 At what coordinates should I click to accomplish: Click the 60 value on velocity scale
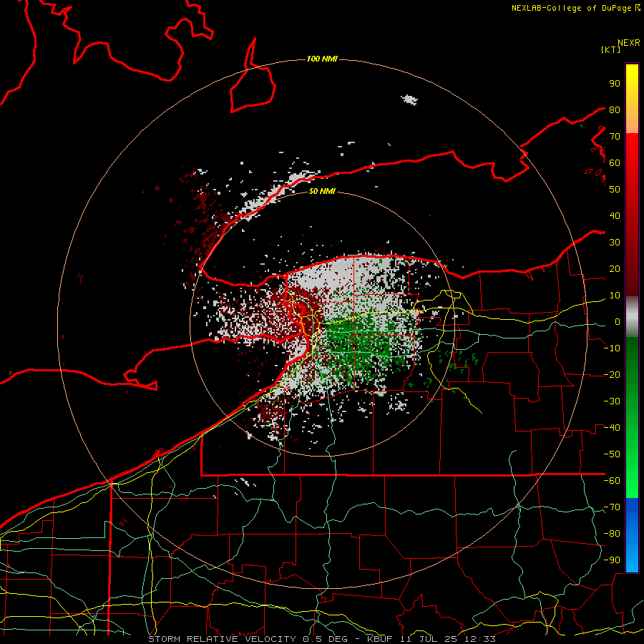[615, 162]
